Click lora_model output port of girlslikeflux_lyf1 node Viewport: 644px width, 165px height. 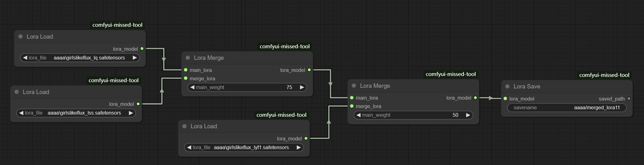coord(306,138)
